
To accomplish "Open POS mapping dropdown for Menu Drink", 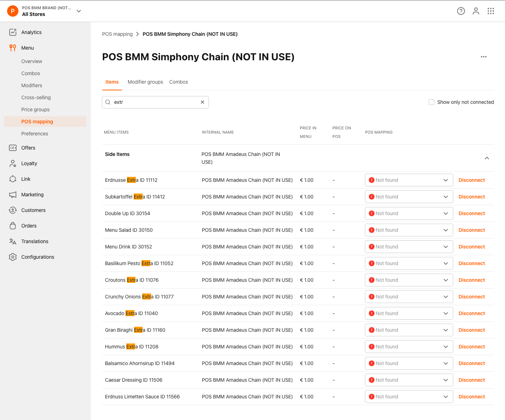I will (x=409, y=247).
